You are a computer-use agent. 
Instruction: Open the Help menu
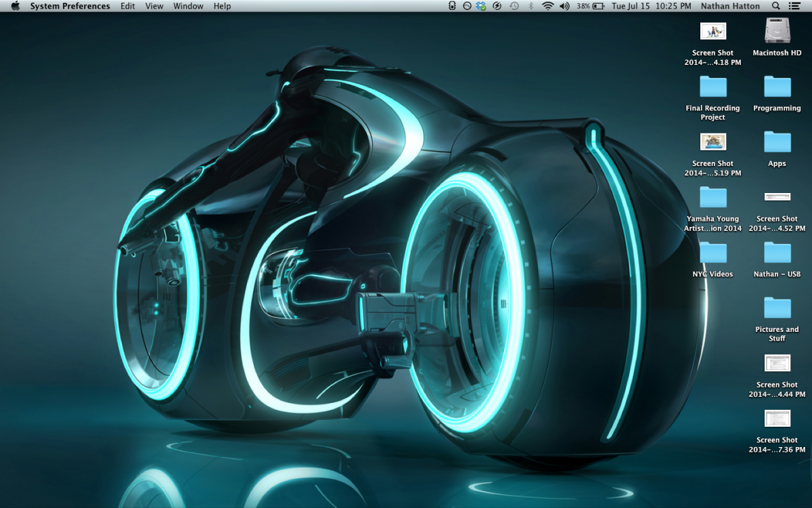click(222, 6)
